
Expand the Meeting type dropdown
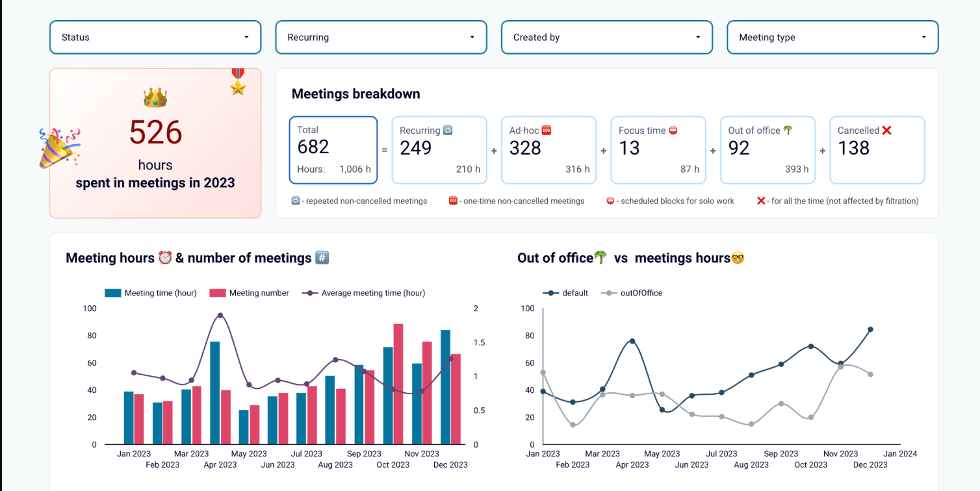click(832, 37)
